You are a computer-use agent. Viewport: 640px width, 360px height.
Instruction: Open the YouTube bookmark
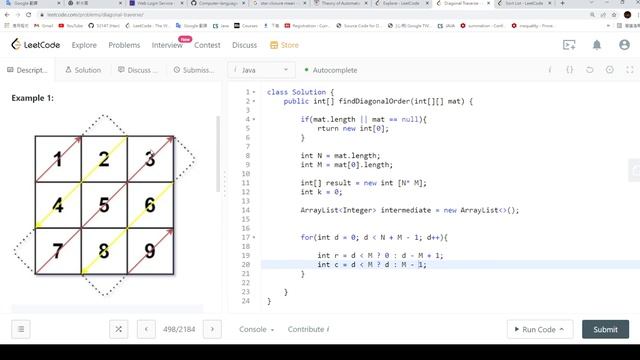(71, 25)
